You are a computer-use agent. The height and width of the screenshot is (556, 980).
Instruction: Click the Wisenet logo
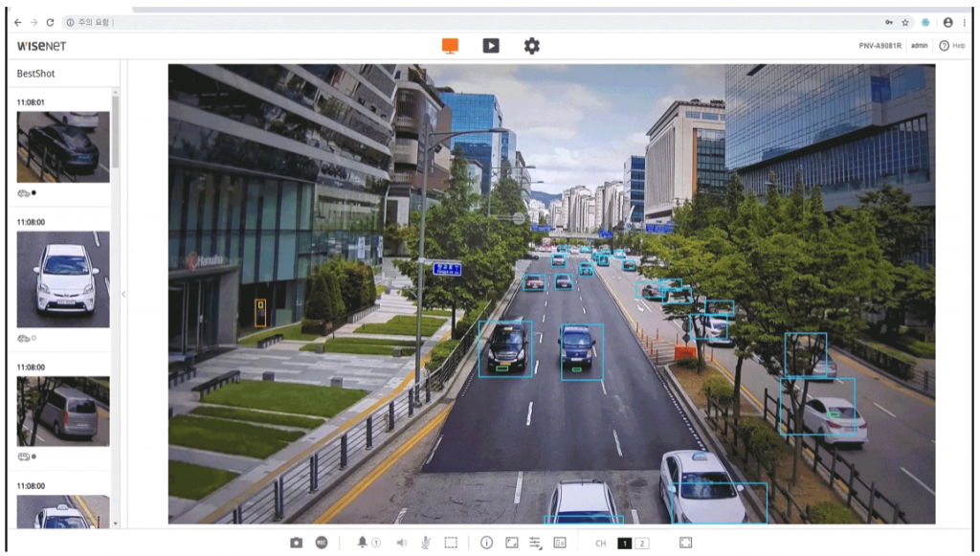pyautogui.click(x=41, y=46)
